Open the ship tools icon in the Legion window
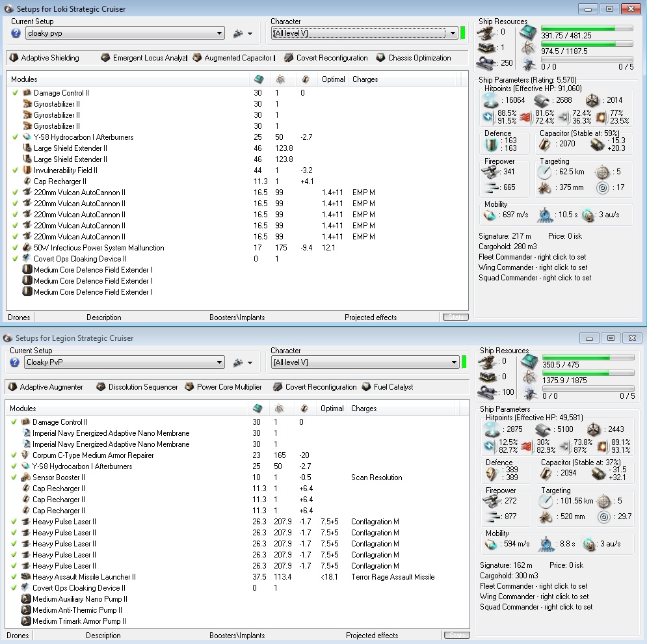Screen dimensions: 647x644 [238, 362]
